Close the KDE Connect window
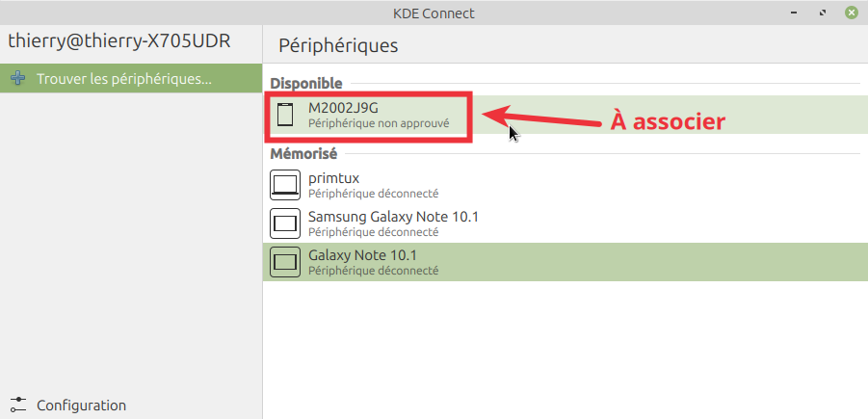Screen dimensions: 868x419 point(851,13)
